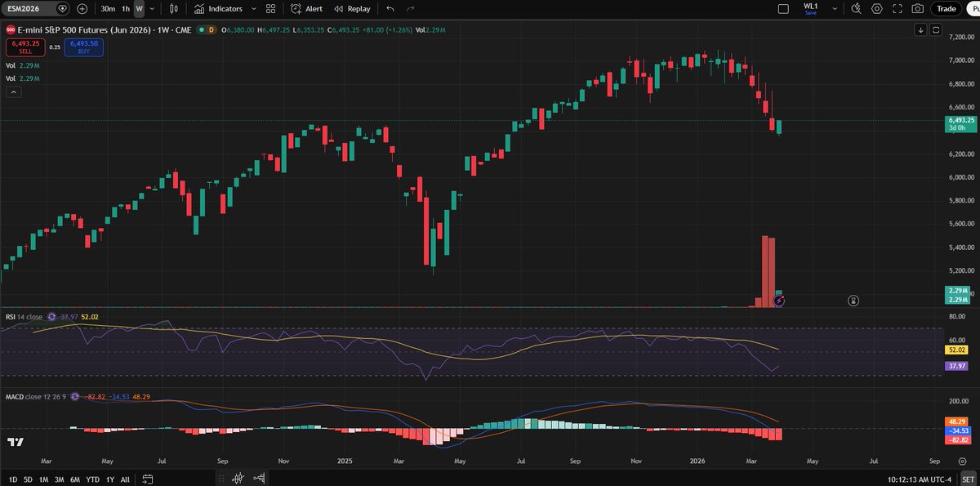This screenshot has height=486, width=980.
Task: Select the 6M date range
Action: pyautogui.click(x=75, y=479)
